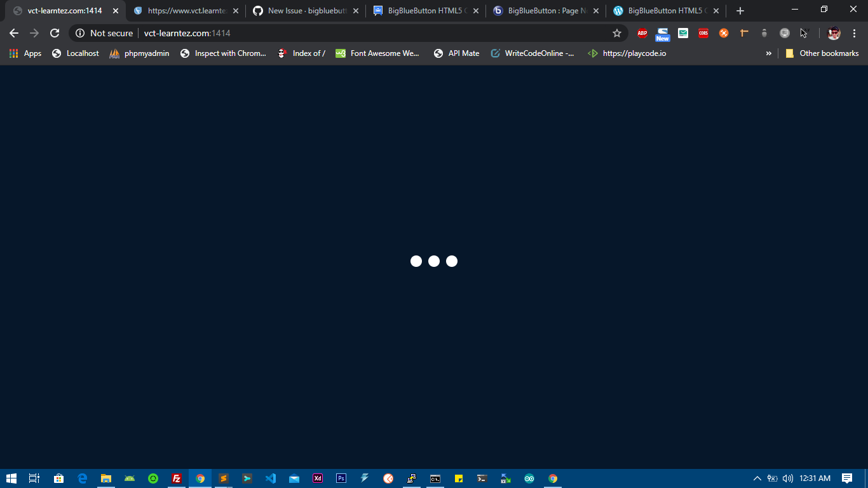This screenshot has height=488, width=868.
Task: Show overflowing bookmarks via double-chevron
Action: click(x=769, y=53)
